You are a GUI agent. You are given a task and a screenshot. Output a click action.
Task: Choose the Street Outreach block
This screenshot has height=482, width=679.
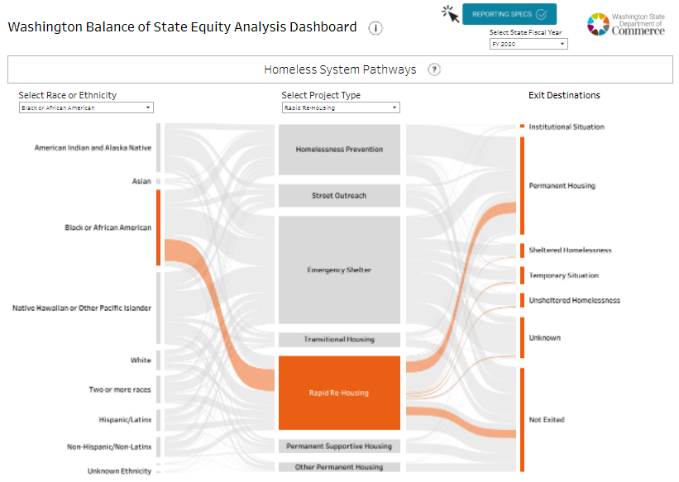339,195
